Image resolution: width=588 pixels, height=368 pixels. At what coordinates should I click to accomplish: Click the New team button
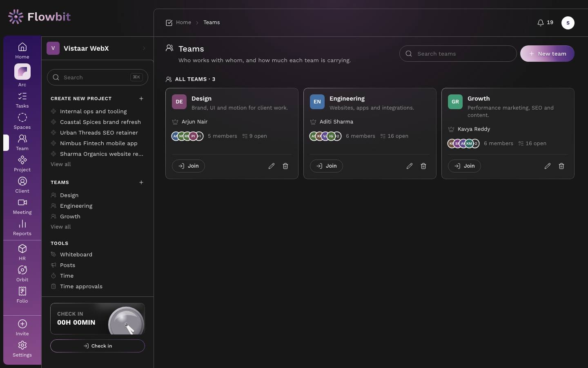pyautogui.click(x=547, y=54)
